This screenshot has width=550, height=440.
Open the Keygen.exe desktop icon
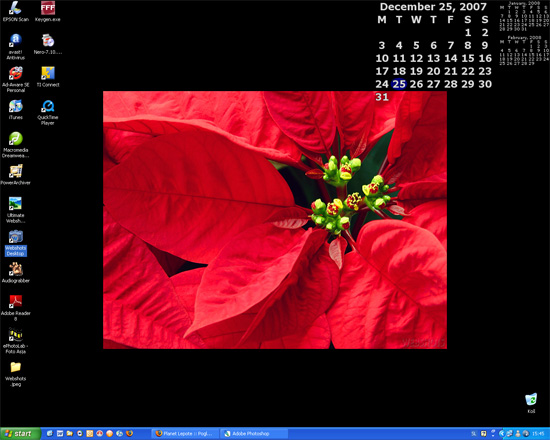[x=48, y=12]
